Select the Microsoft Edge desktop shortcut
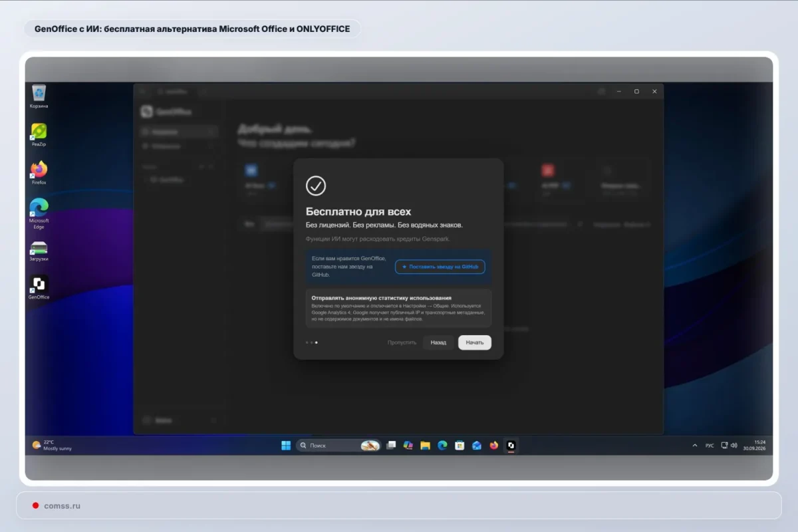The width and height of the screenshot is (798, 532). coord(39,213)
